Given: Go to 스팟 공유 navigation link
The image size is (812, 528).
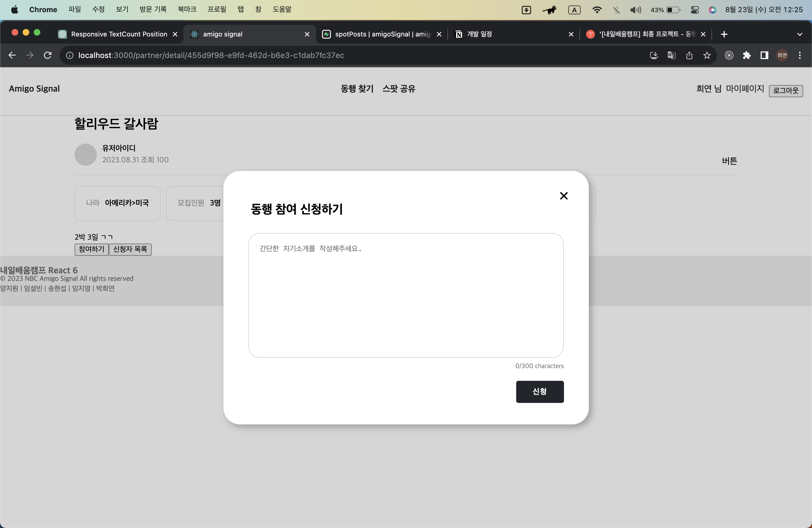Looking at the screenshot, I should click(x=399, y=89).
